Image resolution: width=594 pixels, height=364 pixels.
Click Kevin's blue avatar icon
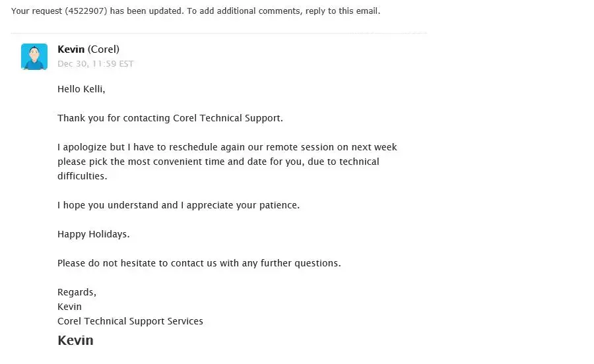click(x=34, y=57)
